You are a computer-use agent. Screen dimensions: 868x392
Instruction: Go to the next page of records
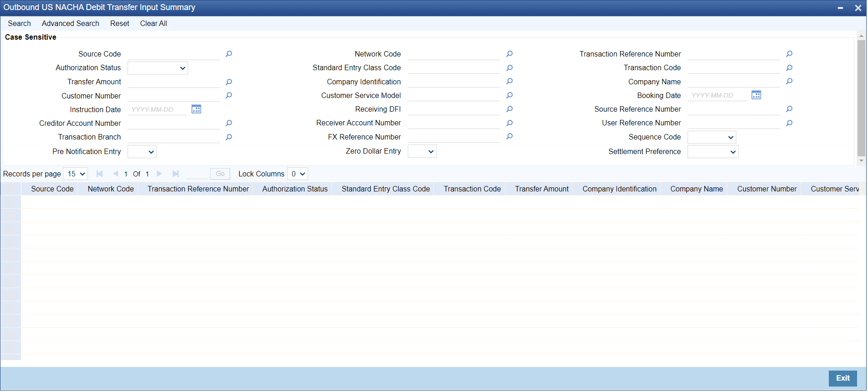click(x=159, y=174)
